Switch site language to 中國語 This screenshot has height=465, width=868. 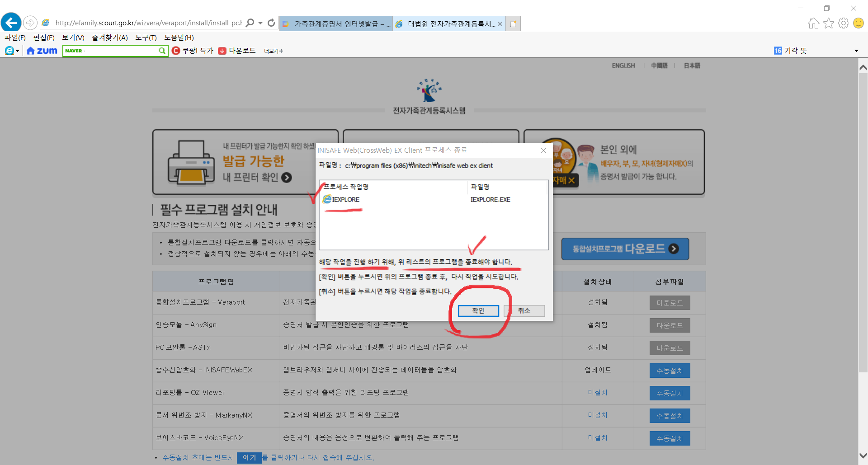click(x=659, y=66)
